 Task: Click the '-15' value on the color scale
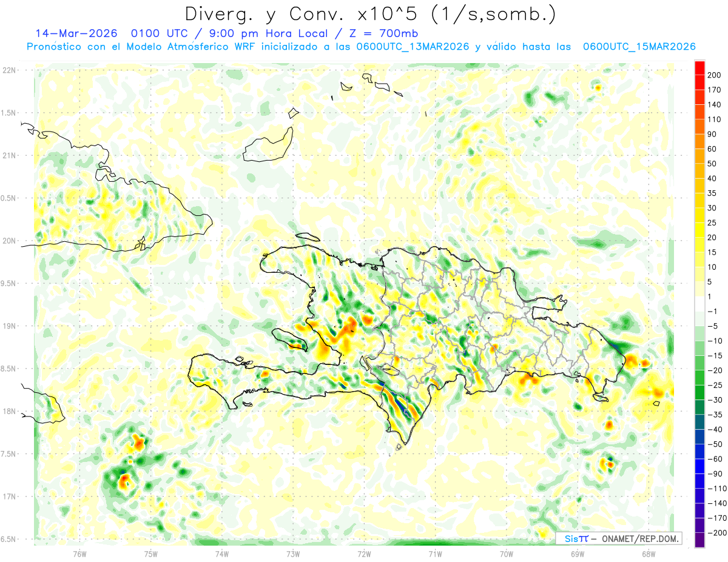tap(715, 356)
